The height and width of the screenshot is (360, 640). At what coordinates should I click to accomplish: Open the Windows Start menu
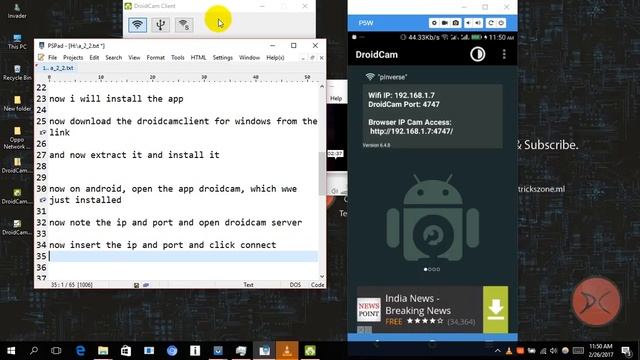(x=11, y=351)
